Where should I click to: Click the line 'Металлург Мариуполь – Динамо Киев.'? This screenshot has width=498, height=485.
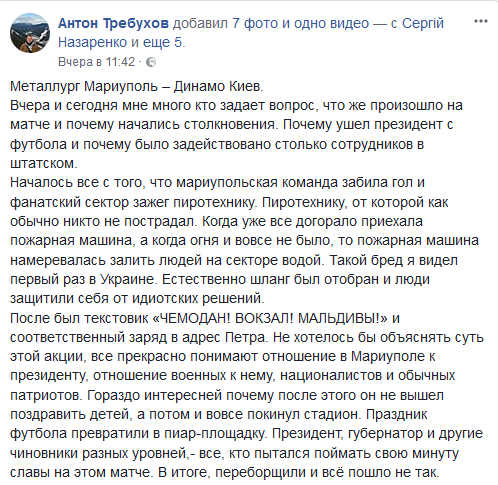(x=137, y=86)
